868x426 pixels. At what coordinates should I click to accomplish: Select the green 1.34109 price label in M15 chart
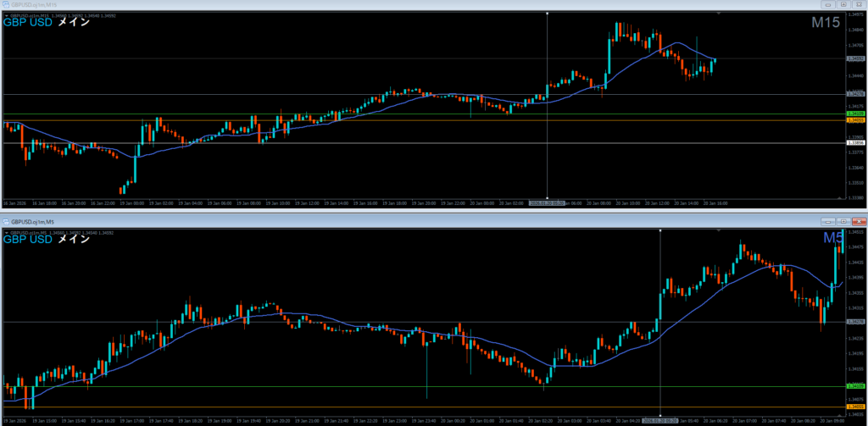click(855, 113)
